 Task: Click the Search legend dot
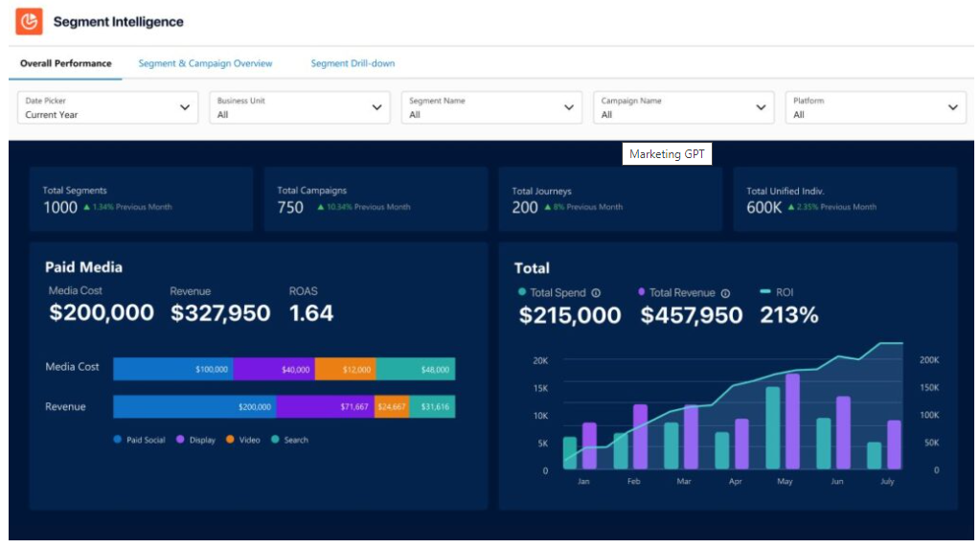point(275,440)
